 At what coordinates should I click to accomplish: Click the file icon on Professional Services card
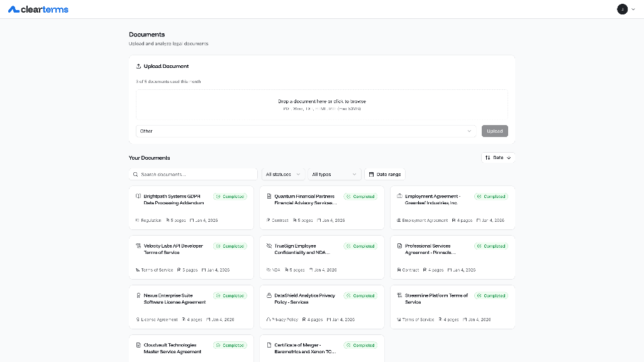click(399, 246)
